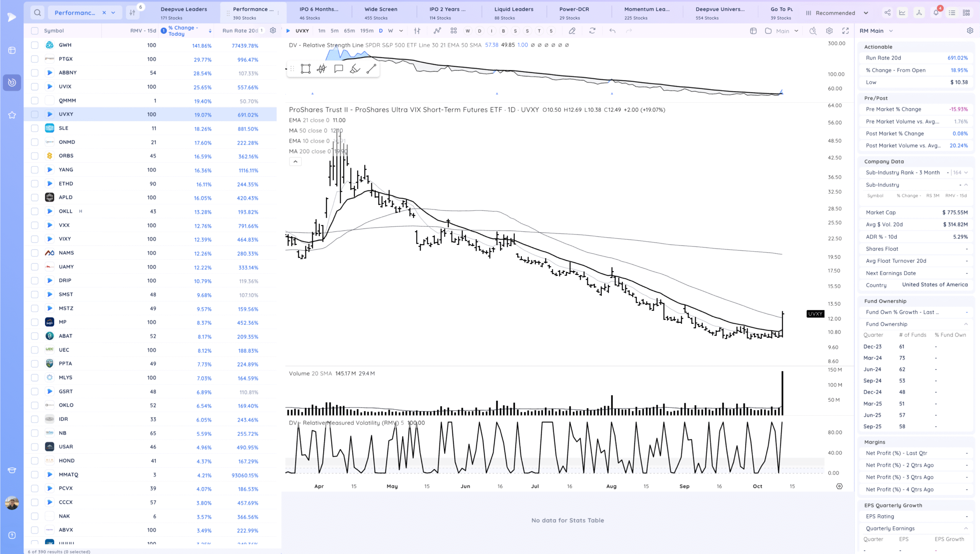
Task: Click the search magnifier box
Action: 37,13
